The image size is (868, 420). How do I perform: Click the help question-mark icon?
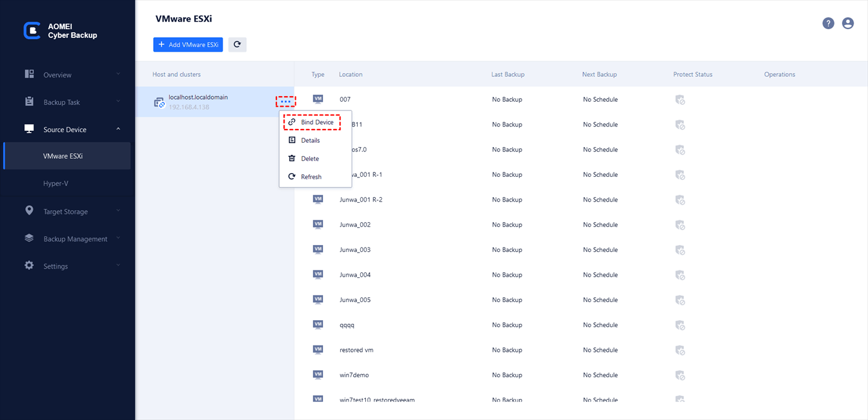tap(828, 23)
